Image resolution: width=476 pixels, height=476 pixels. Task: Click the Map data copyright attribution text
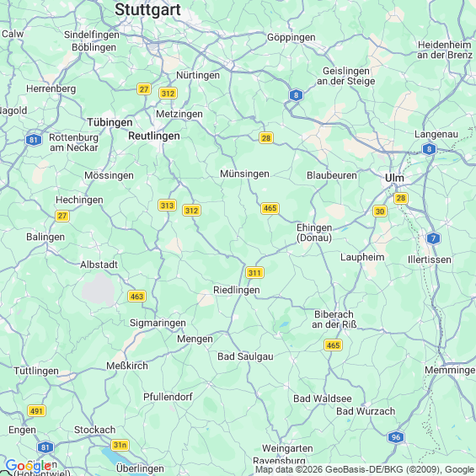[x=365, y=469]
